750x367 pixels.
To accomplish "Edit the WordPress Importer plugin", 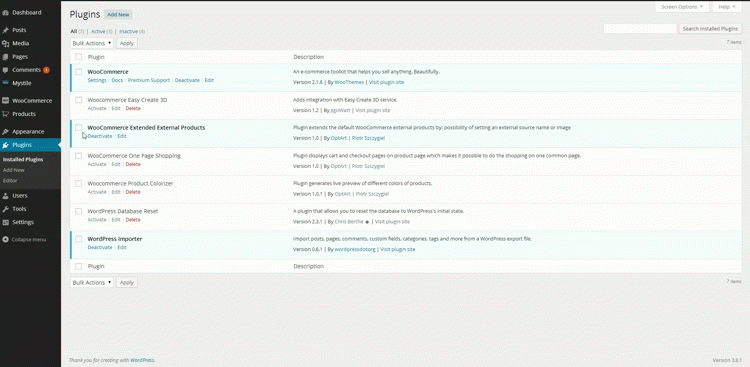I will (x=122, y=247).
